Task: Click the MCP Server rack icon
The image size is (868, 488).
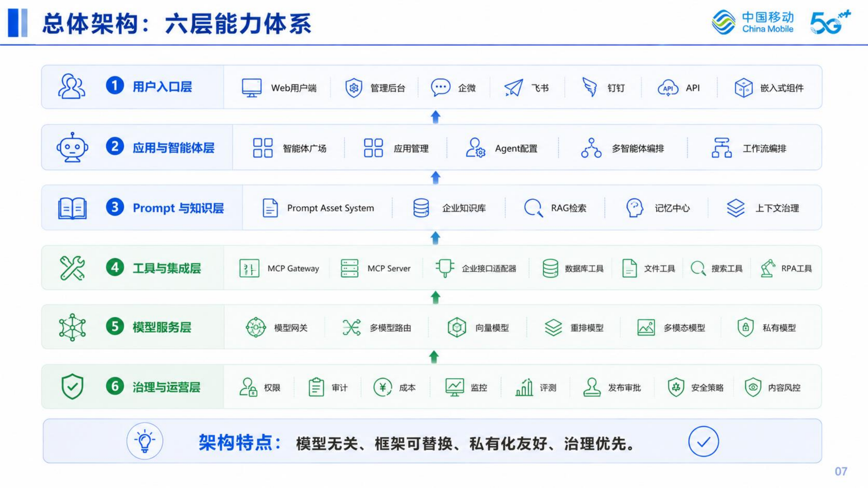Action: (349, 268)
